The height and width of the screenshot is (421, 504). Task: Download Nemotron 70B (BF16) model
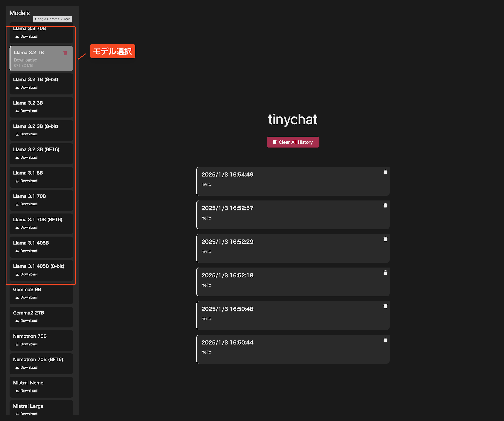tap(26, 368)
